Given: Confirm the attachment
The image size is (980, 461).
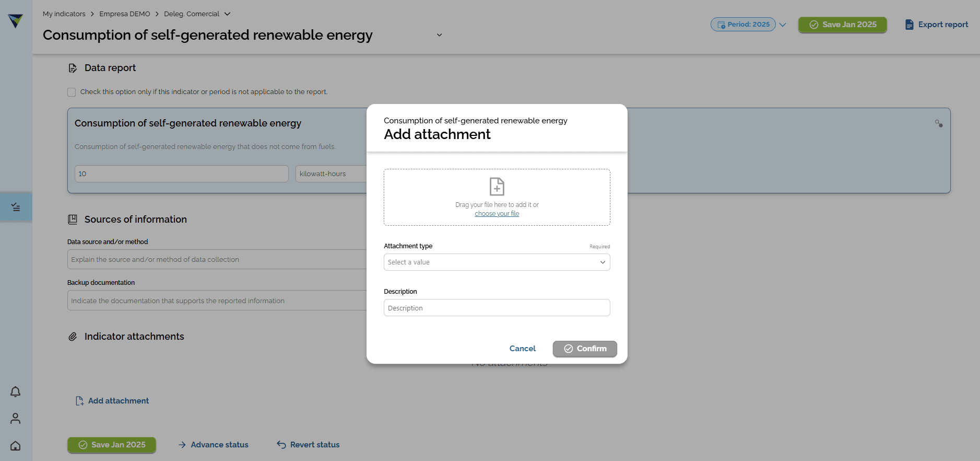Looking at the screenshot, I should pos(585,349).
